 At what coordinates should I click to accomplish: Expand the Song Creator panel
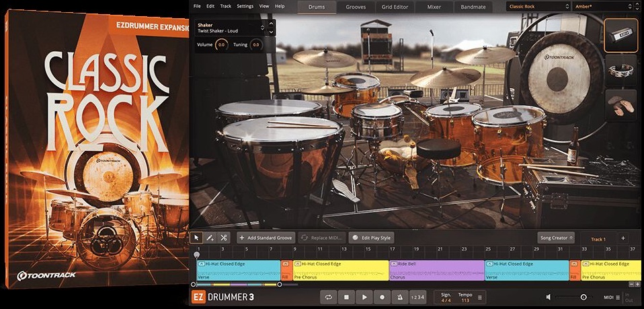[556, 238]
